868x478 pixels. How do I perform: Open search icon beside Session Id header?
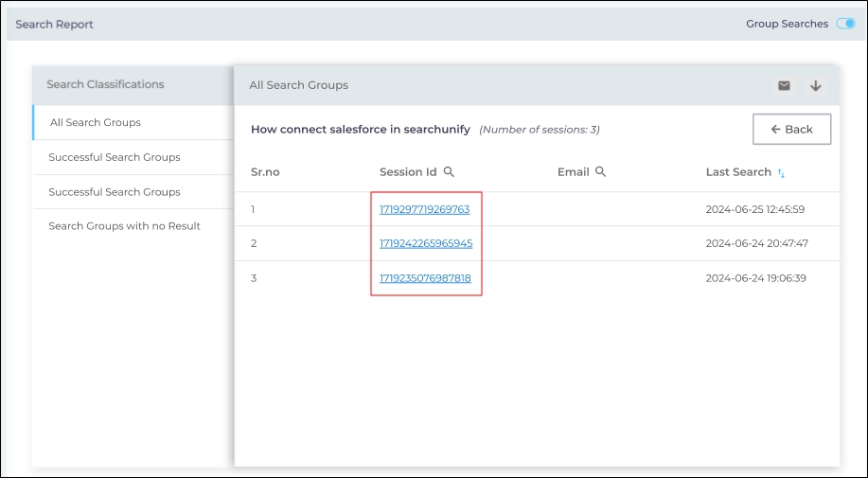click(450, 172)
